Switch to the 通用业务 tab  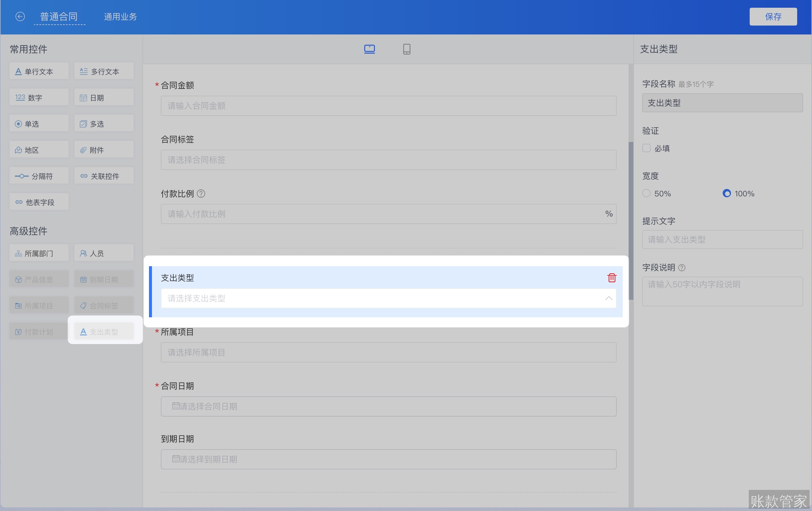(120, 17)
